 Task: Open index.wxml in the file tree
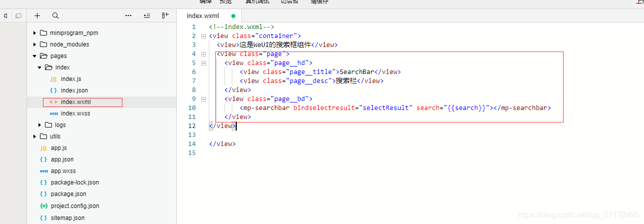(x=76, y=102)
